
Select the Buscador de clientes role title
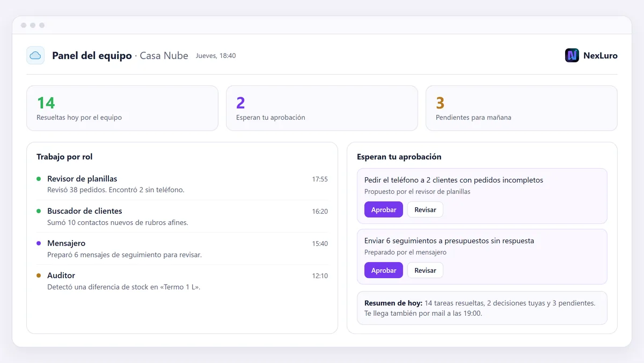[85, 211]
